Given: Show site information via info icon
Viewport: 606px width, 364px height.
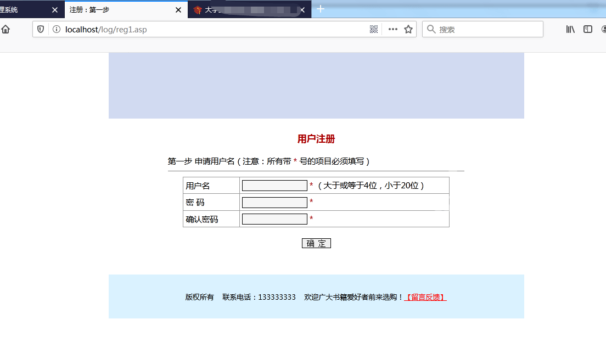Looking at the screenshot, I should [x=56, y=29].
